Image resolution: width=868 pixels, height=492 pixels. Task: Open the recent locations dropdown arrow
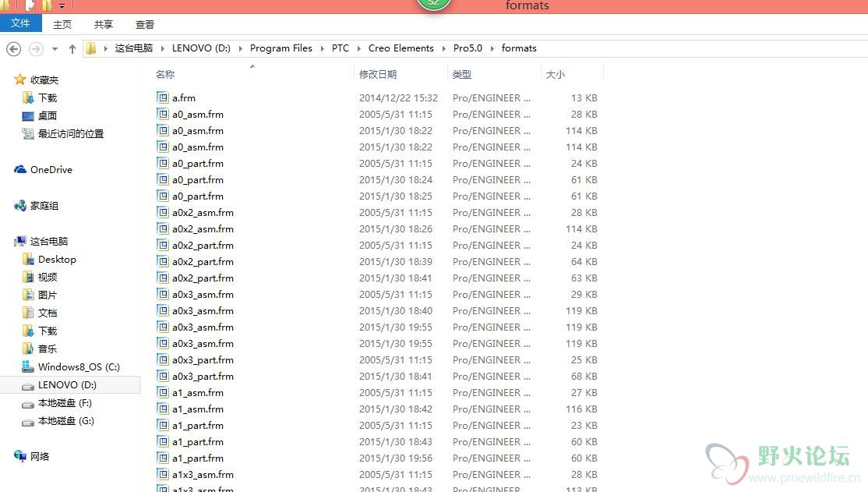(x=55, y=49)
